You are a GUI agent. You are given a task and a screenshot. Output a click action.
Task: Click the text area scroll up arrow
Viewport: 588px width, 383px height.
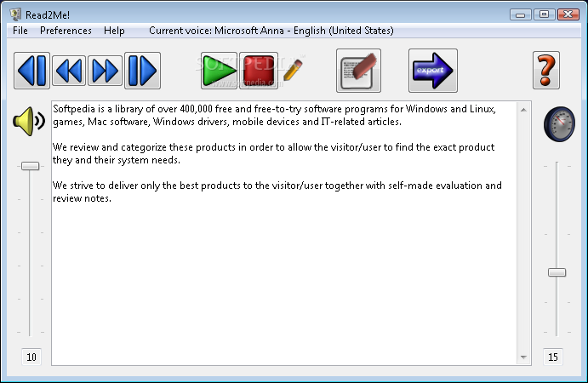click(523, 110)
